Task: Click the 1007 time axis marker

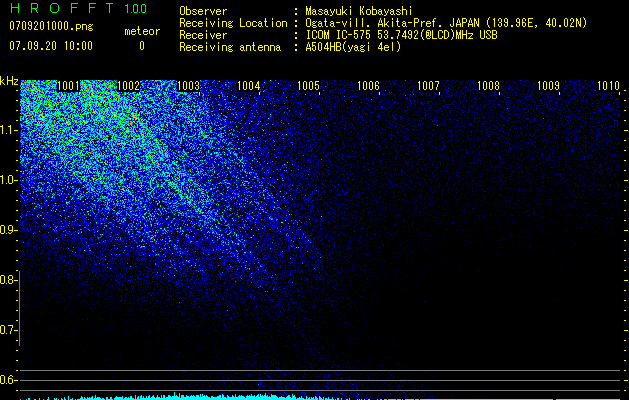Action: [x=428, y=86]
